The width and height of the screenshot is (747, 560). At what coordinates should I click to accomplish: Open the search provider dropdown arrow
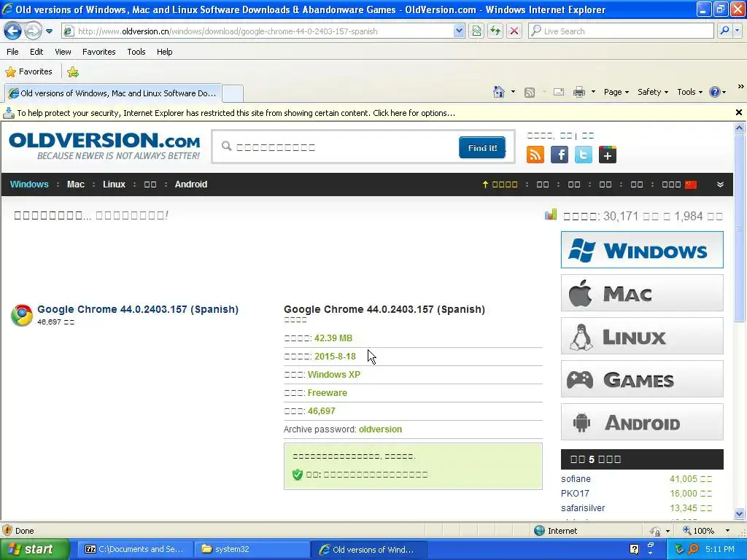[738, 31]
